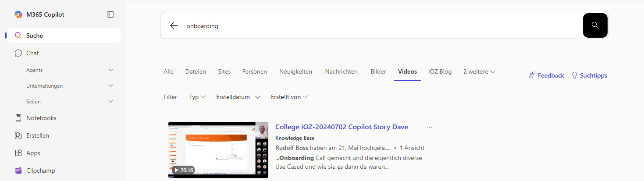
Task: Click the back arrow in search box
Action: pyautogui.click(x=174, y=26)
